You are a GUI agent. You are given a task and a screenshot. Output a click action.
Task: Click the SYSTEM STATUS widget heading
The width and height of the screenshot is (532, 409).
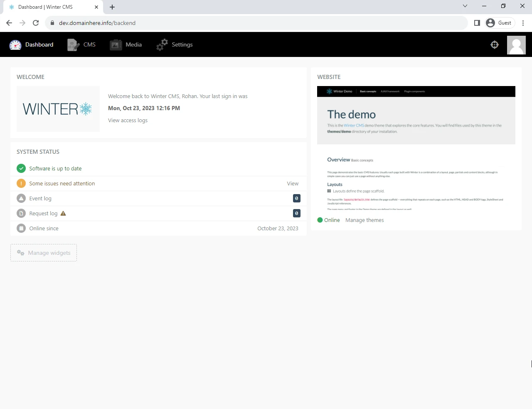point(38,152)
